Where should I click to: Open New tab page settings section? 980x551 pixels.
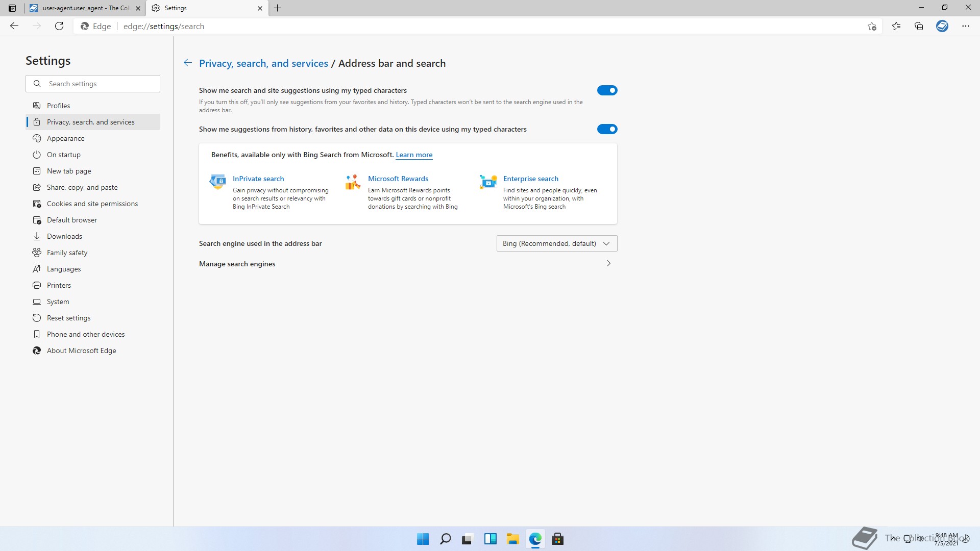point(93,171)
